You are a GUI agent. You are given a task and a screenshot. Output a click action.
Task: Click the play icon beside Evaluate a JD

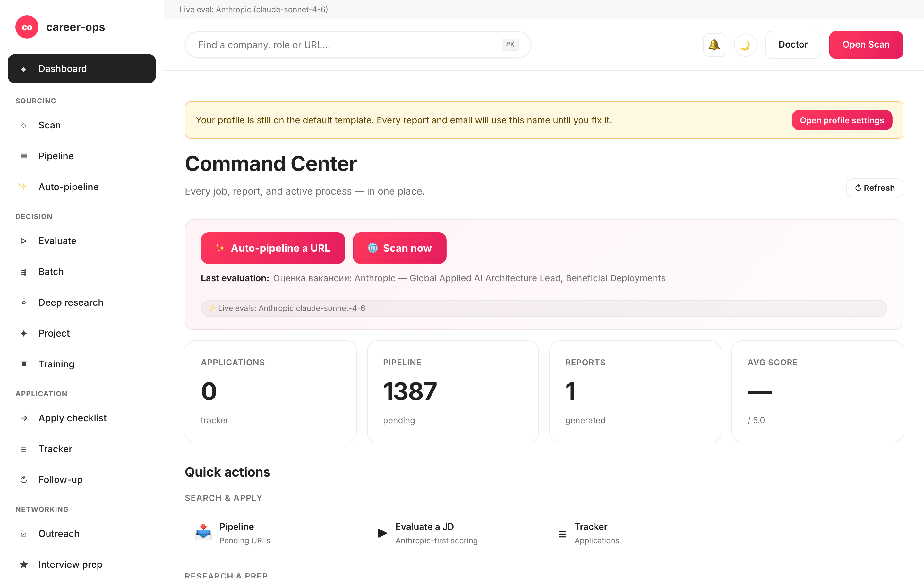[x=382, y=533]
